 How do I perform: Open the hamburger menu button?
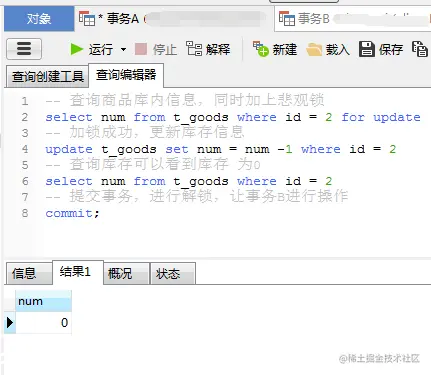24,49
